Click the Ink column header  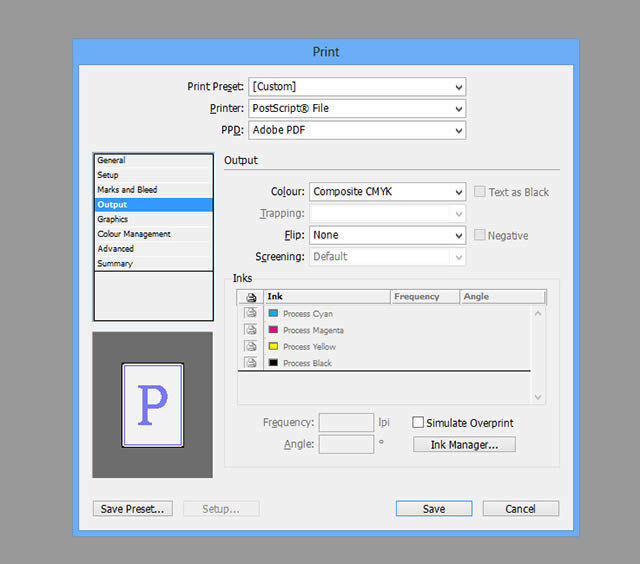point(327,297)
